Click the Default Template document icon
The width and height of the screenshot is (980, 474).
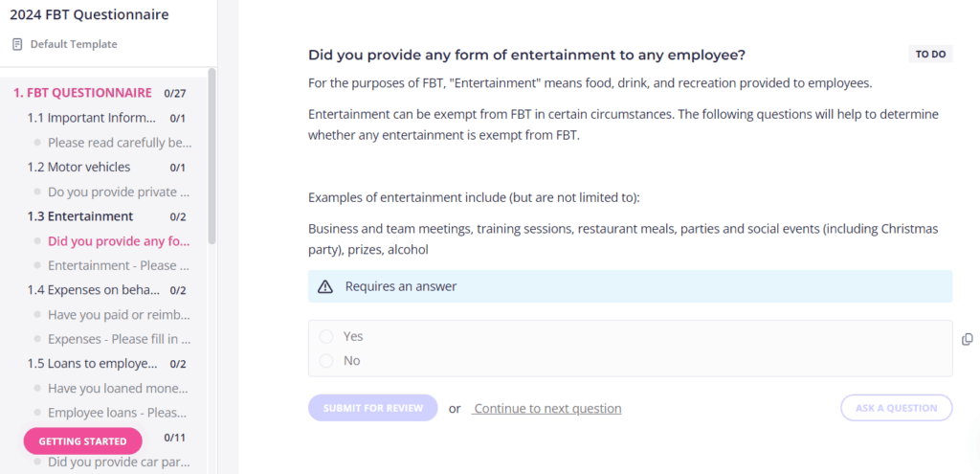pos(17,44)
